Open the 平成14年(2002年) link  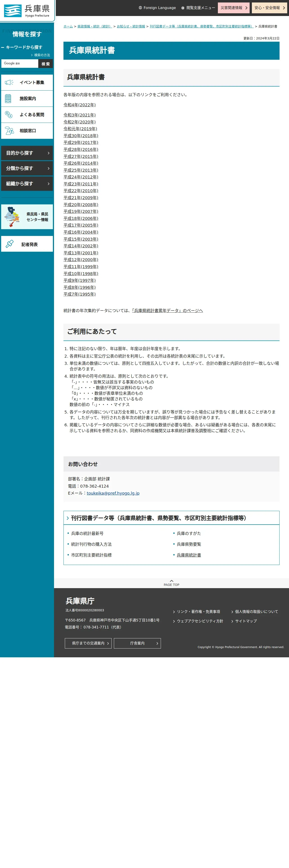click(x=81, y=246)
